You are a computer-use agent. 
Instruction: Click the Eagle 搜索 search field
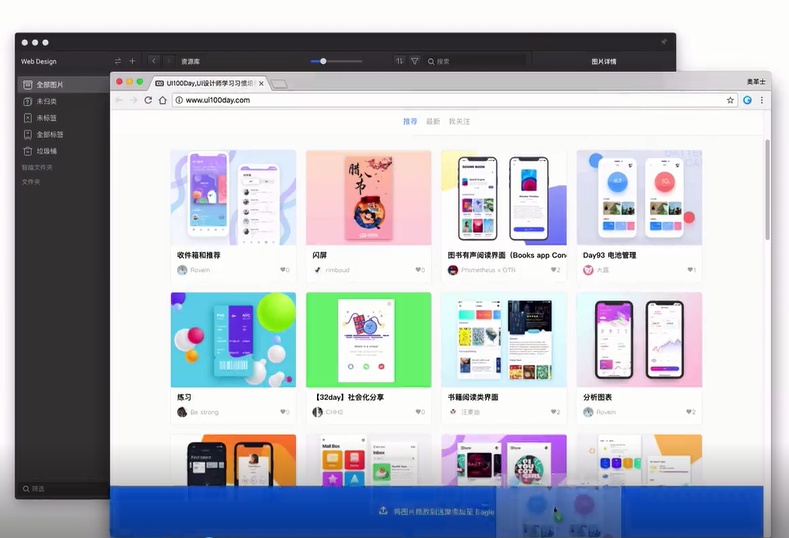pos(476,61)
